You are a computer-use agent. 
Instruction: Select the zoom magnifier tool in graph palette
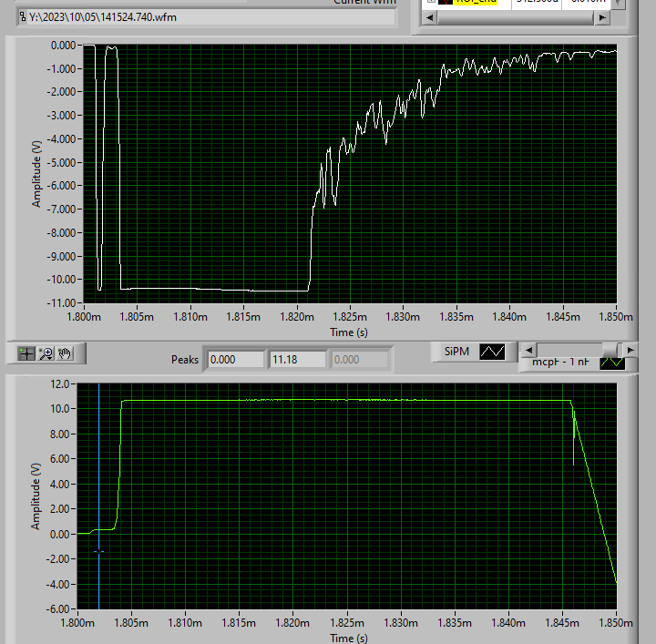46,353
